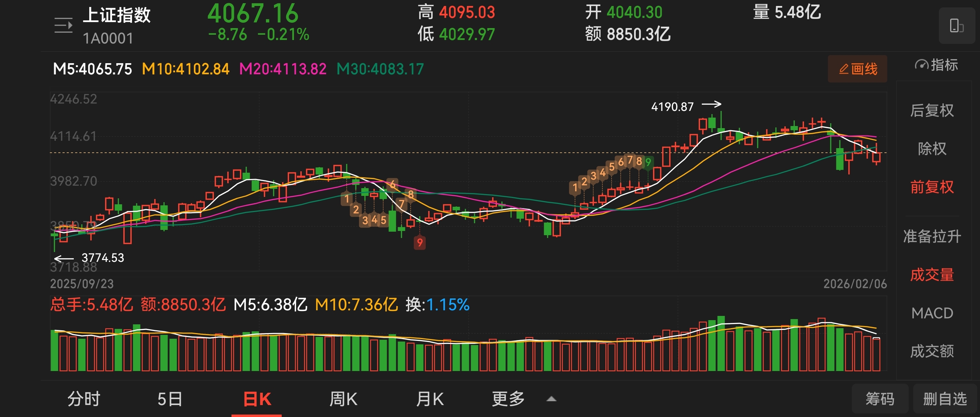Viewport: 980px width, 417px height.
Task: Select the MACD sub-indicator
Action: pyautogui.click(x=932, y=313)
